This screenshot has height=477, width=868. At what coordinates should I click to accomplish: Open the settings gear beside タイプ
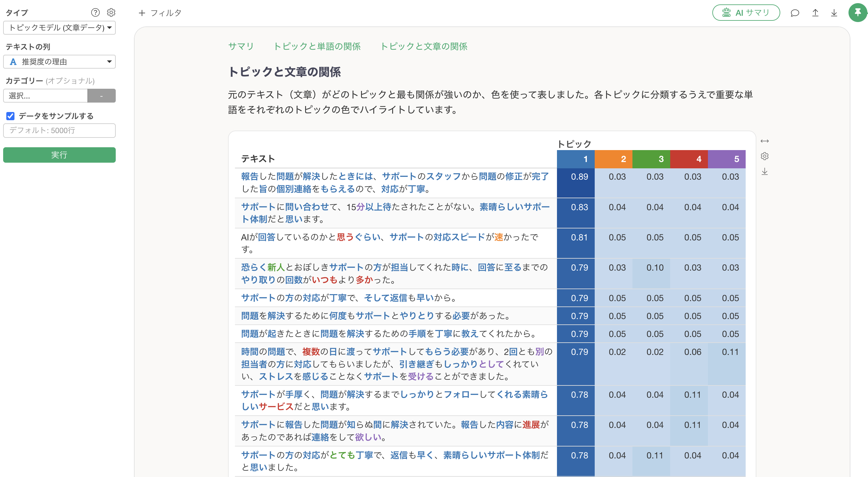[x=111, y=13]
